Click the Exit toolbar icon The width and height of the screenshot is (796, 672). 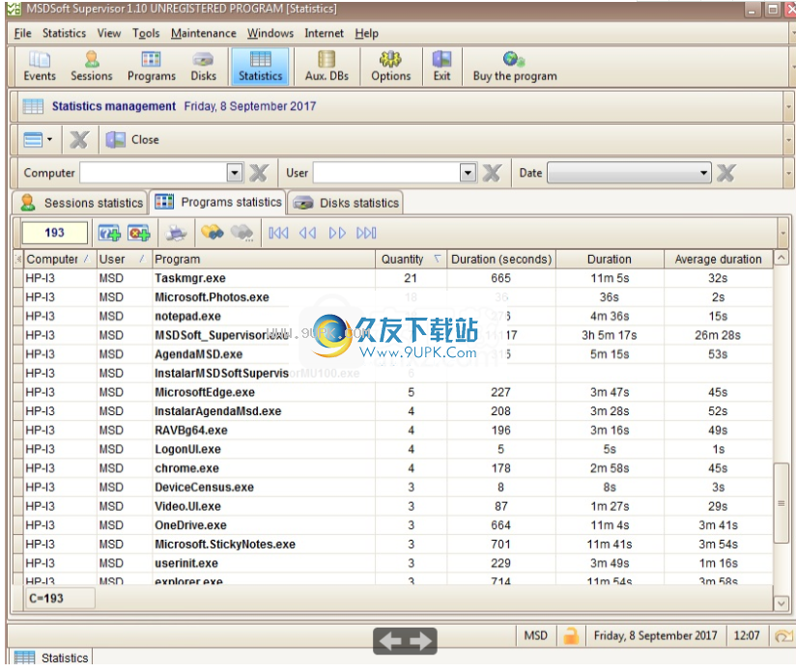[x=441, y=67]
